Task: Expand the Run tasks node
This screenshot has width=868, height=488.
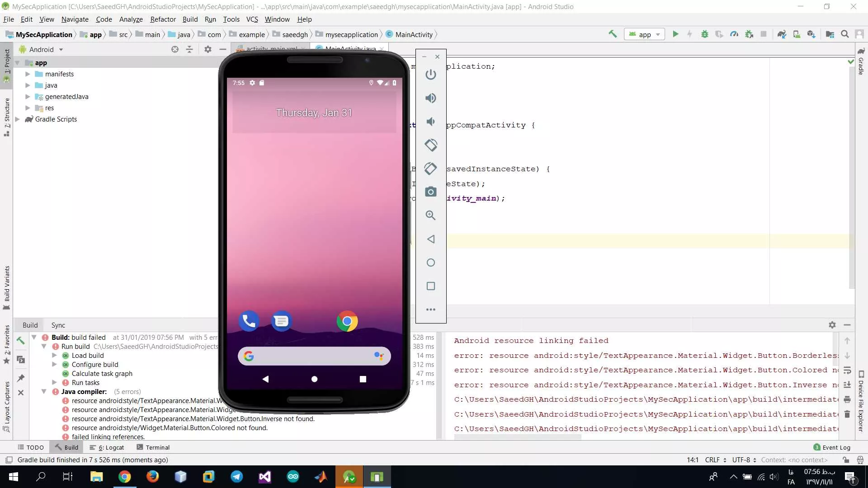Action: pos(54,383)
